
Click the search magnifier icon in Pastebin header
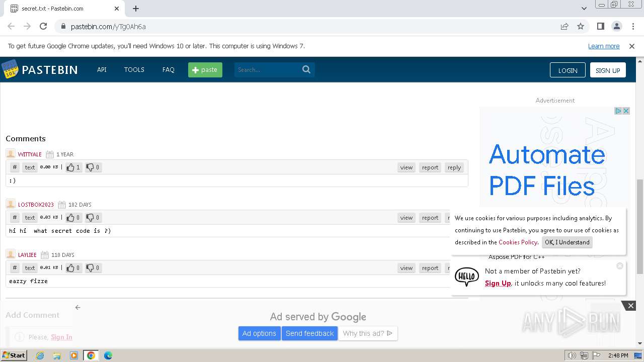tap(306, 69)
